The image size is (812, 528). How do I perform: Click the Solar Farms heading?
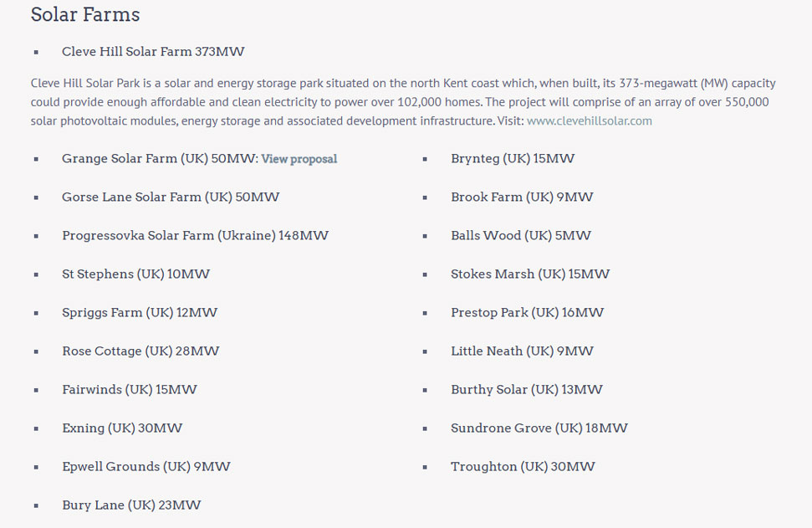coord(85,15)
